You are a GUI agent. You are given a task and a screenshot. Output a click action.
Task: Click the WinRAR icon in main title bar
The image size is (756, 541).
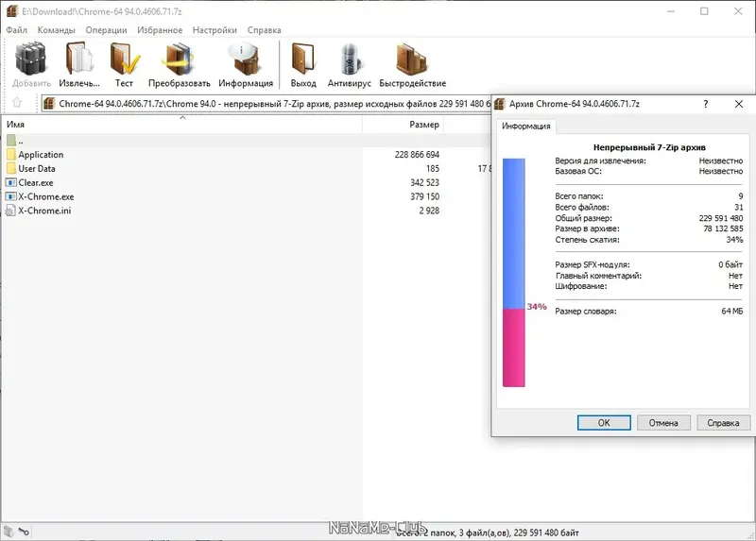tap(12, 11)
